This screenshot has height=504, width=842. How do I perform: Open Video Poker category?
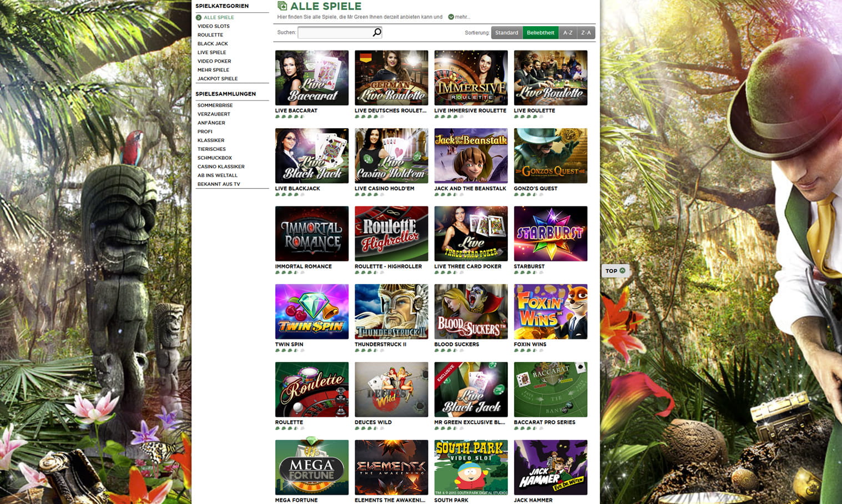tap(214, 61)
